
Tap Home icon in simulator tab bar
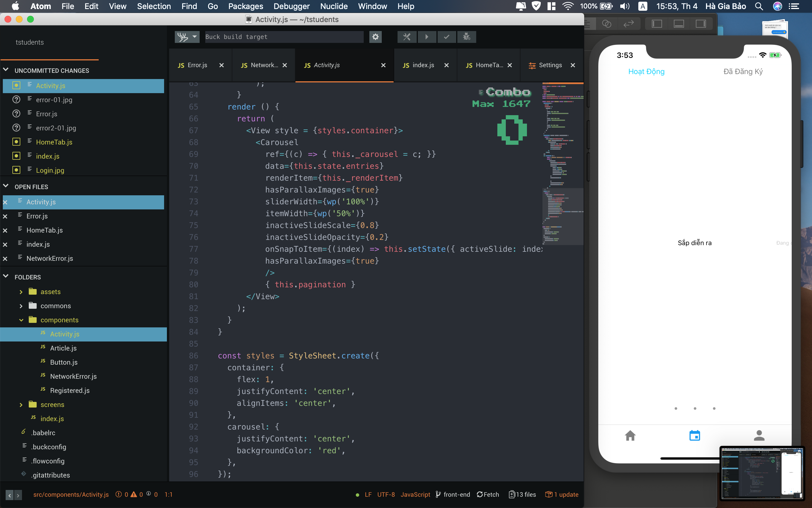[630, 435]
